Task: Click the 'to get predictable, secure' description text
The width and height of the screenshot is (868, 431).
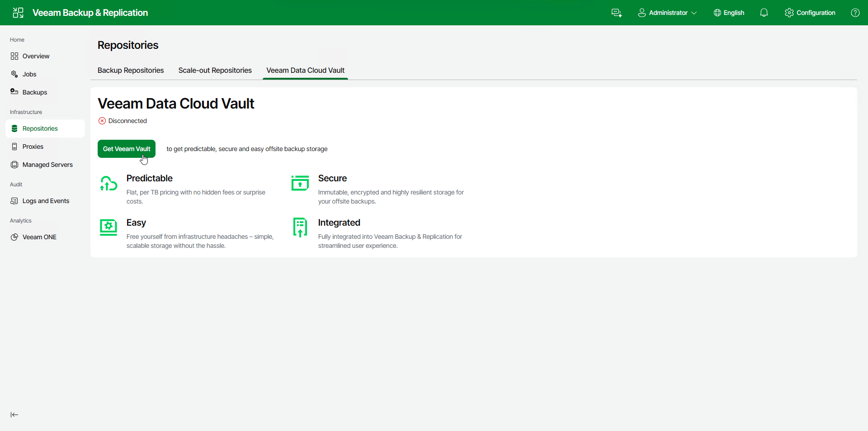Action: point(247,149)
